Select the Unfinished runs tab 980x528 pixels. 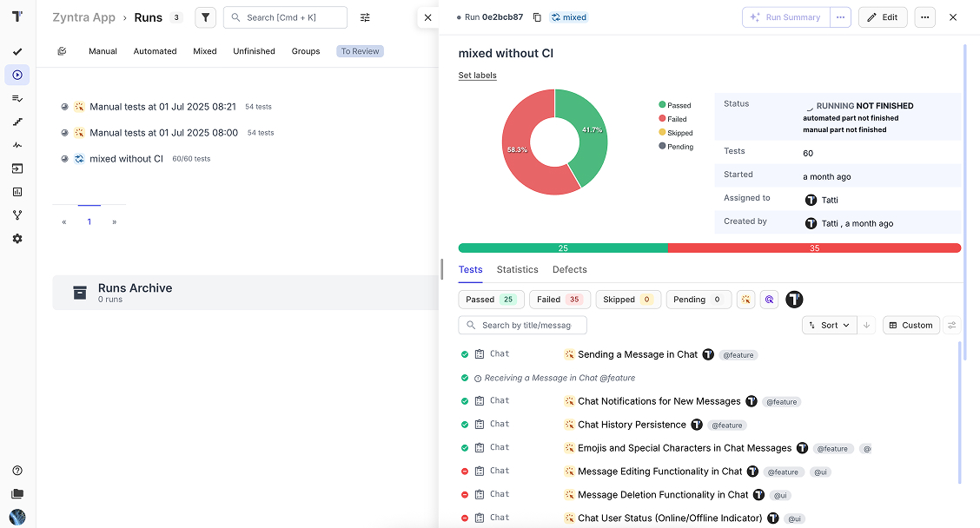(254, 51)
